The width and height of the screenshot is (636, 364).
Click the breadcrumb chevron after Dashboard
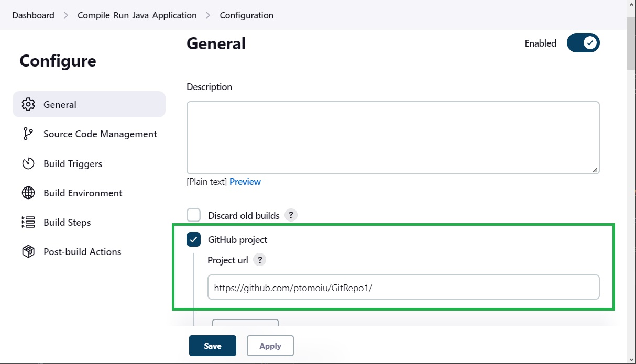pyautogui.click(x=66, y=15)
